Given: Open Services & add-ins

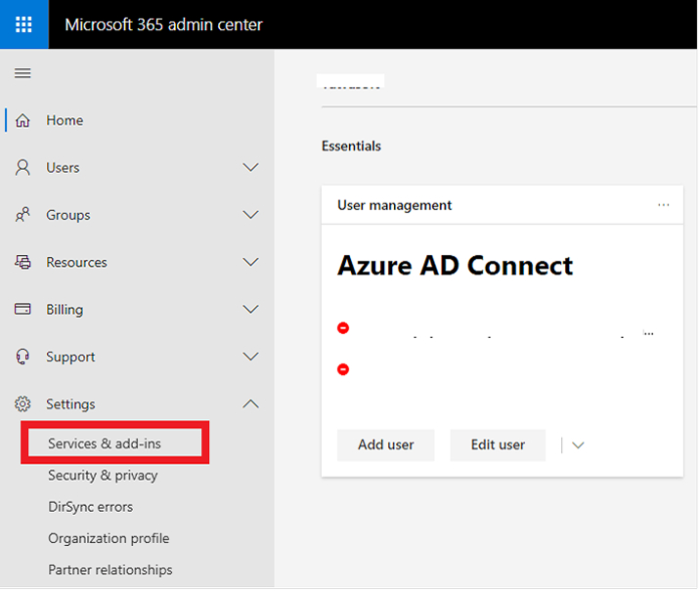Looking at the screenshot, I should pos(105,443).
